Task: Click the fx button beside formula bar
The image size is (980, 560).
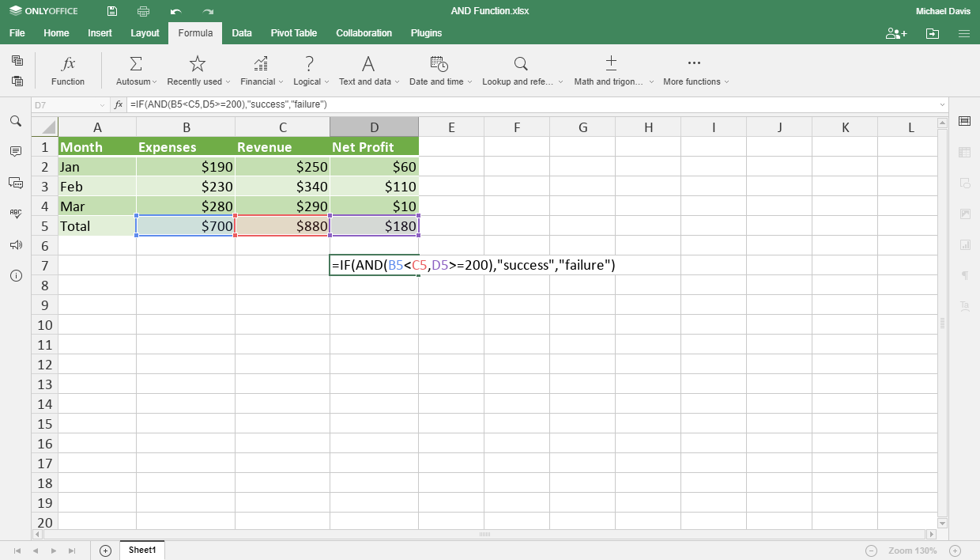Action: 119,104
